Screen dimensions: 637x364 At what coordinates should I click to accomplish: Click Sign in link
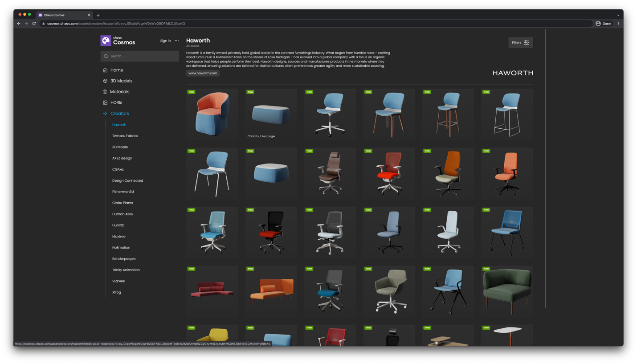165,41
